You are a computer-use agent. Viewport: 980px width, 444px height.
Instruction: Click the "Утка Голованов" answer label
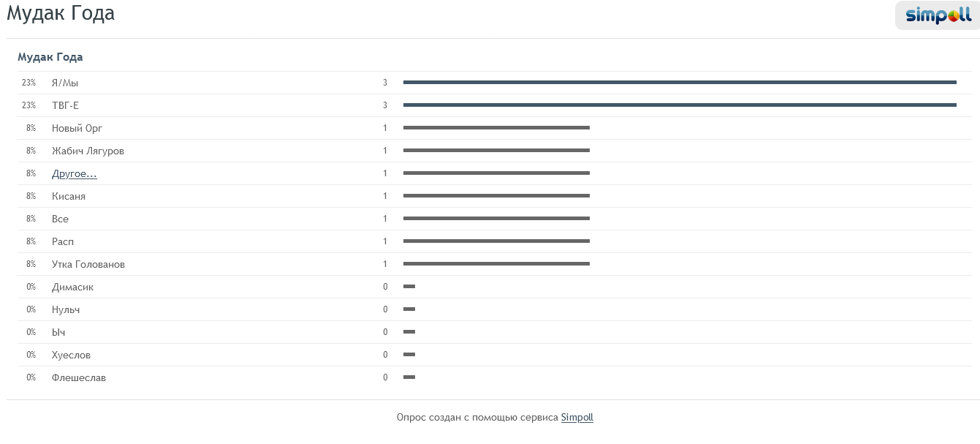tap(88, 265)
